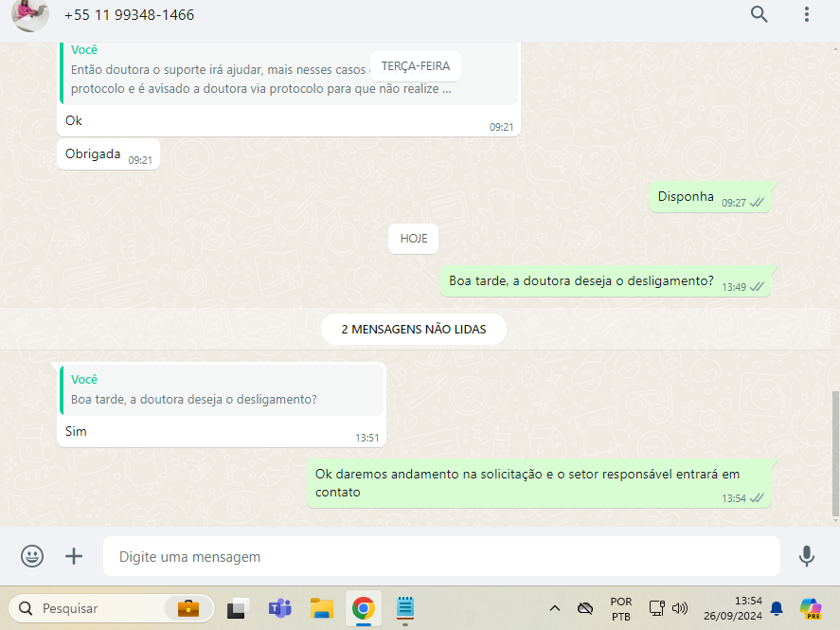This screenshot has height=630, width=840.
Task: Click the chat vertical scrollbar thumb
Action: pyautogui.click(x=834, y=453)
